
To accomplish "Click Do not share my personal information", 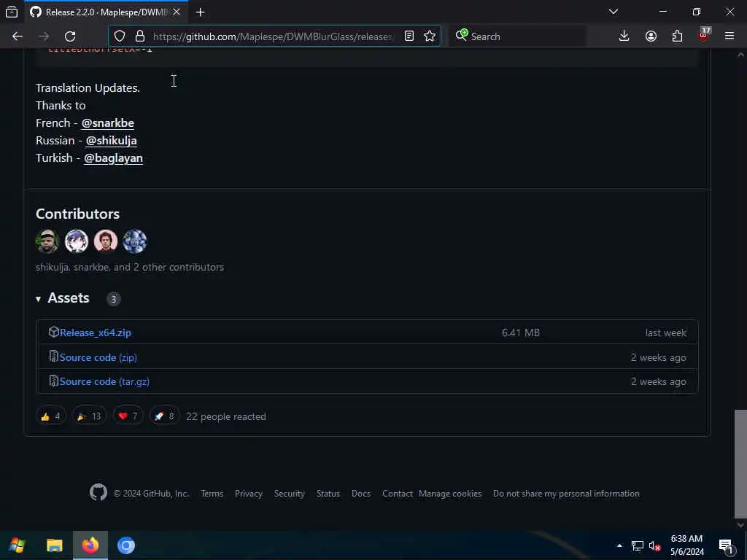I will click(566, 494).
